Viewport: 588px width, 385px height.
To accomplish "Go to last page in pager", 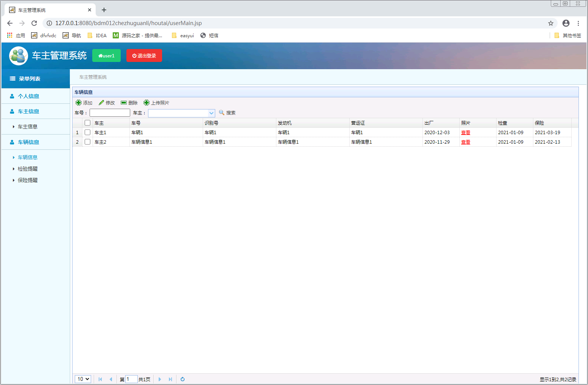I will point(170,379).
